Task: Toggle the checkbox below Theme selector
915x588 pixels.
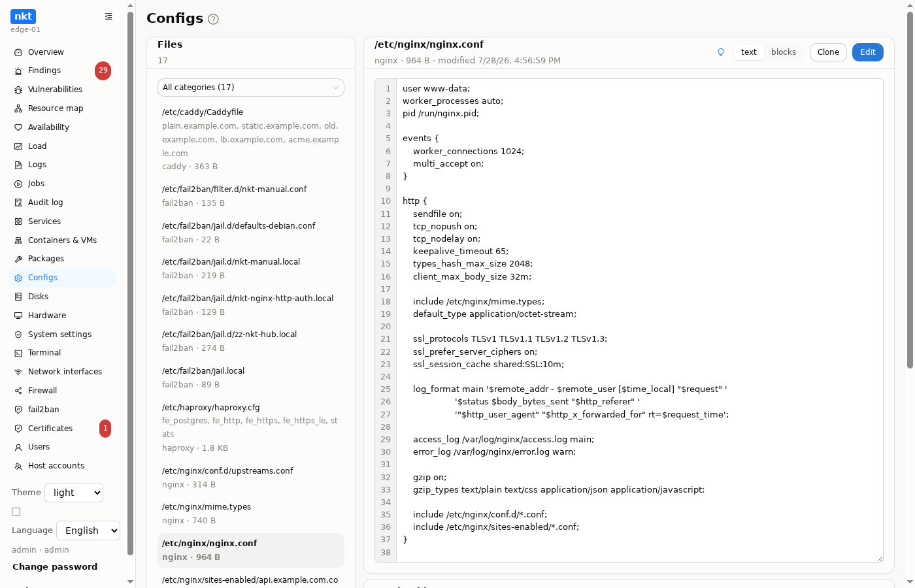Action: click(x=16, y=512)
